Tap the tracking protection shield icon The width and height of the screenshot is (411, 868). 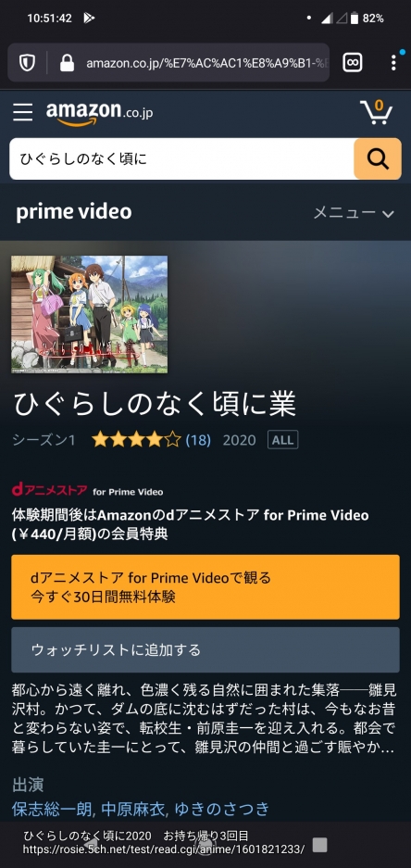point(27,63)
